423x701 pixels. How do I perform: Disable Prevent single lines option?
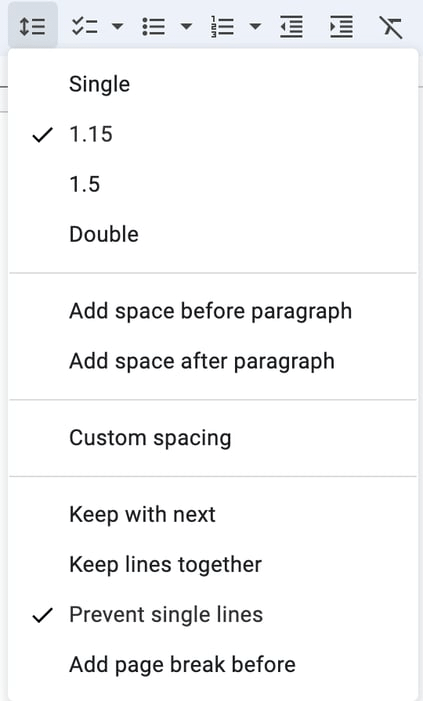tap(213, 615)
